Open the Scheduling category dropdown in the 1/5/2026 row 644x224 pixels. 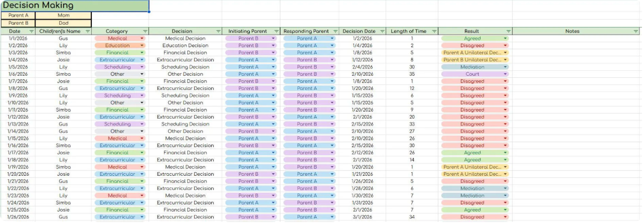coord(142,67)
